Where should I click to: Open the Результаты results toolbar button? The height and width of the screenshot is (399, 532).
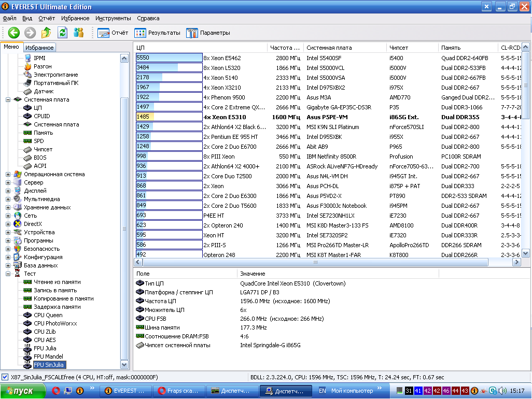tap(158, 33)
